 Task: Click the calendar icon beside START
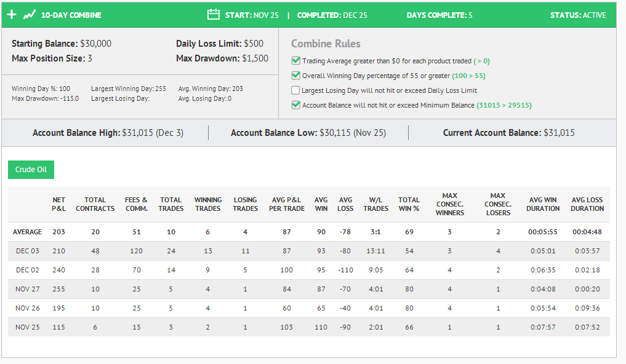coord(214,15)
